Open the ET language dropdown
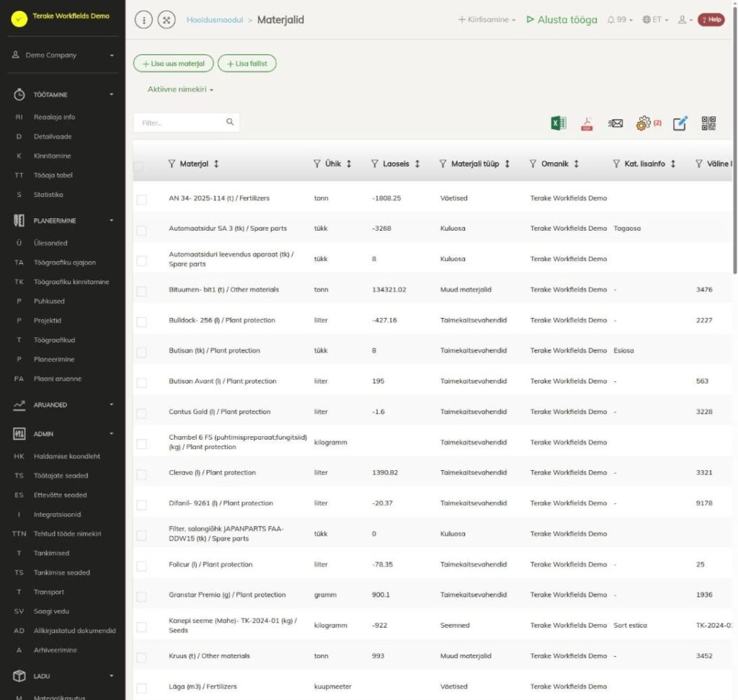The width and height of the screenshot is (738, 700). [655, 19]
